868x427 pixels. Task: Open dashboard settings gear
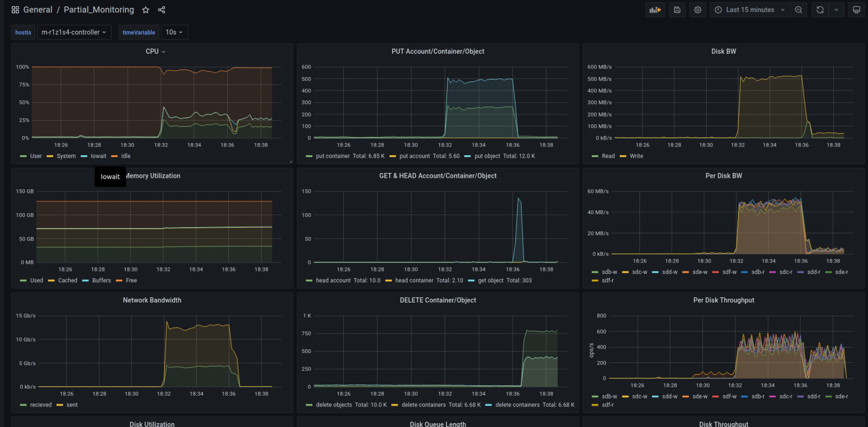(698, 10)
